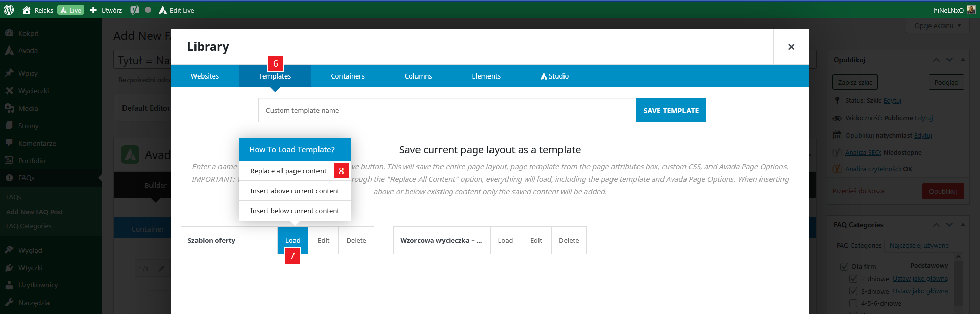Viewport: 980px width, 314px height.
Task: Choose Insert below current content
Action: (x=295, y=211)
